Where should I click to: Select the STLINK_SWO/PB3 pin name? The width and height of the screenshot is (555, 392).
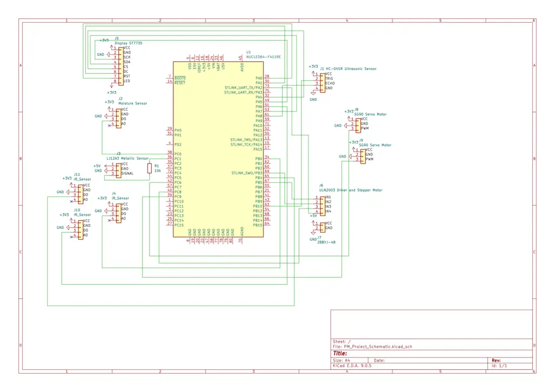(x=247, y=173)
